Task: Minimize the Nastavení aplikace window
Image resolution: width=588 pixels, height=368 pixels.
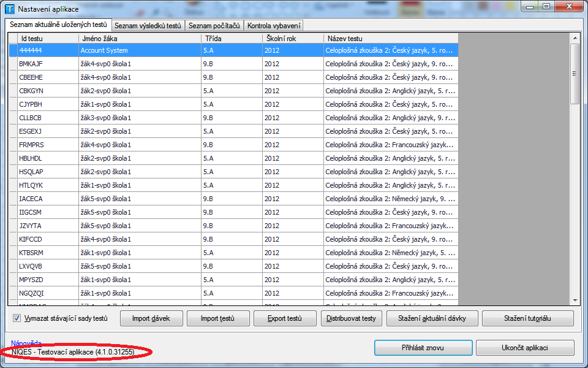Action: tap(530, 6)
